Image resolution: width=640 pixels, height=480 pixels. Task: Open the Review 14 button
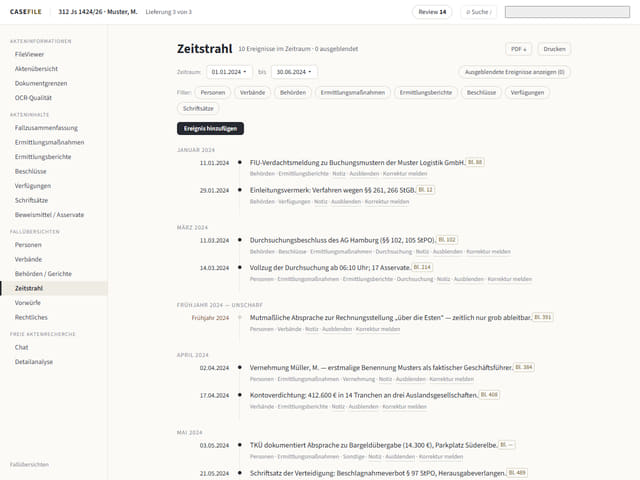pyautogui.click(x=432, y=12)
